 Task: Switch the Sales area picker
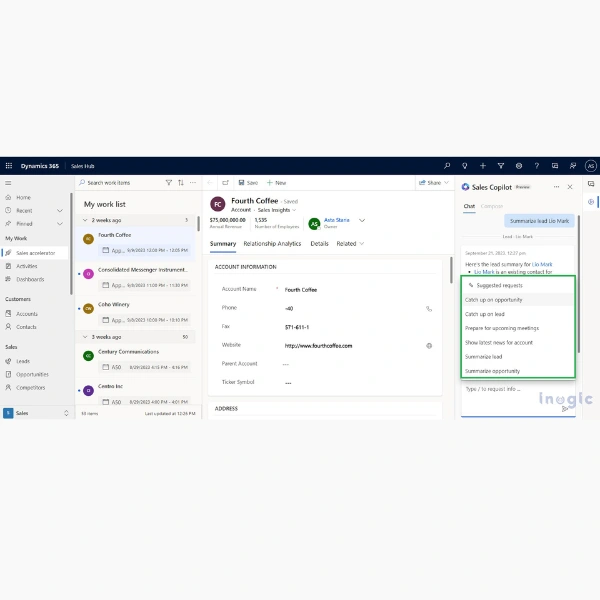pyautogui.click(x=36, y=413)
